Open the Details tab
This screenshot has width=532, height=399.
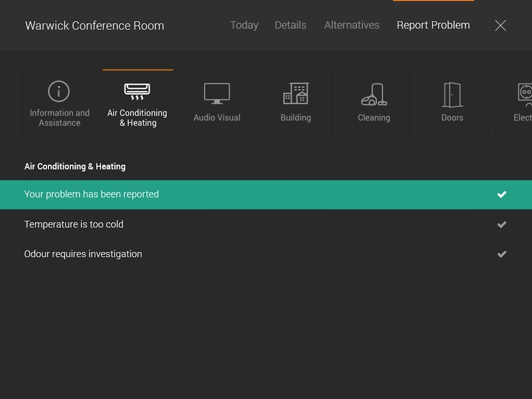[290, 25]
